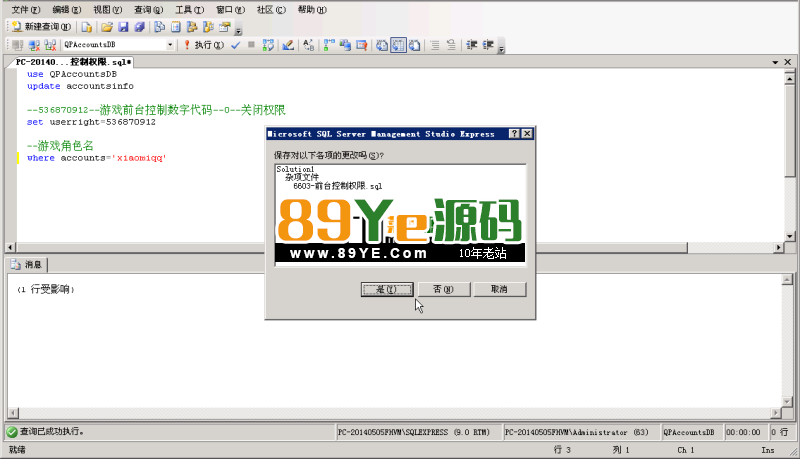The image size is (800, 459).
Task: Click the Comment Out Selected Lines icon
Action: click(x=435, y=45)
